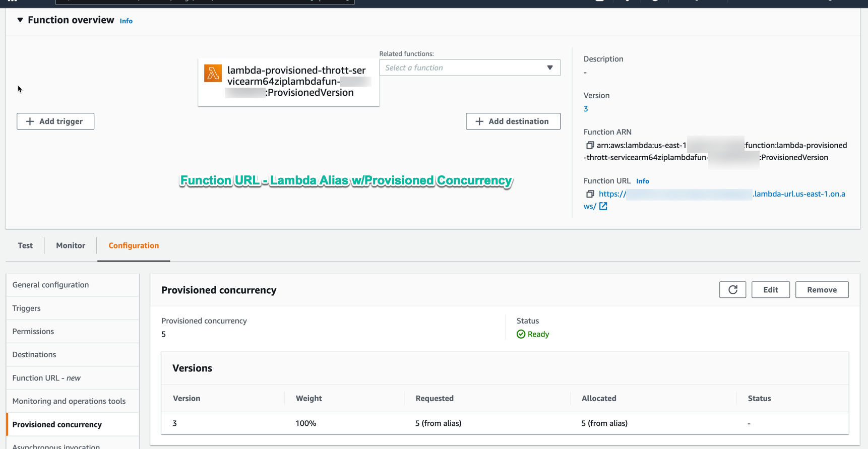Click the Remove provisioned concurrency button
Screen dimensions: 868x449
click(x=822, y=290)
